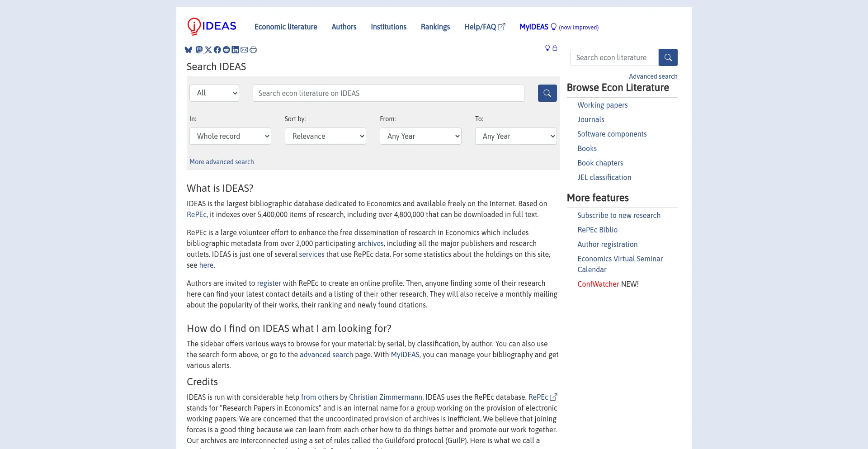868x449 pixels.
Task: Click the padlock icon
Action: click(x=555, y=48)
